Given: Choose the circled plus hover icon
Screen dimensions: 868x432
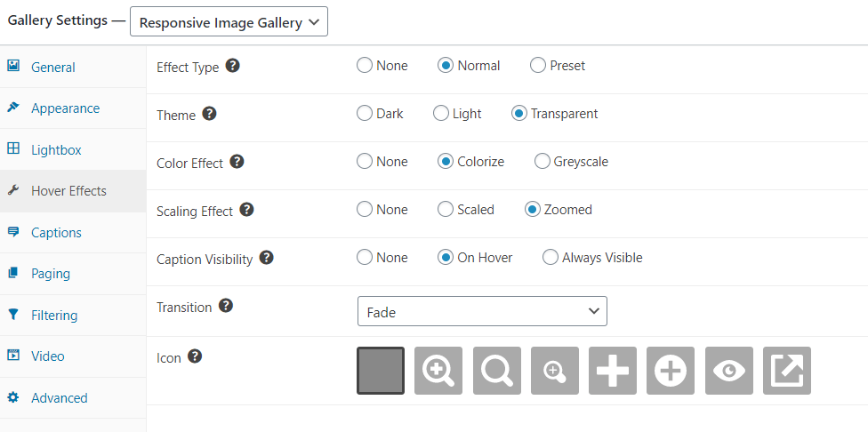Looking at the screenshot, I should point(671,371).
